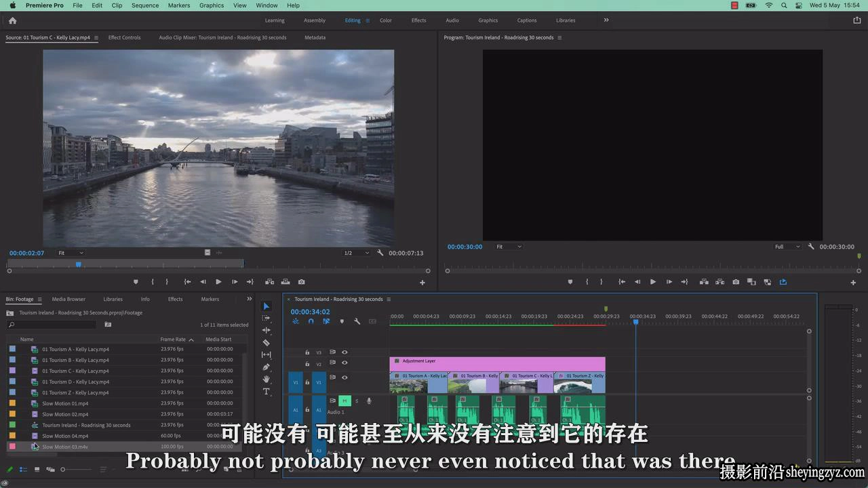Open Program monitor panel menu
Screen dimensions: 868x488
point(559,38)
